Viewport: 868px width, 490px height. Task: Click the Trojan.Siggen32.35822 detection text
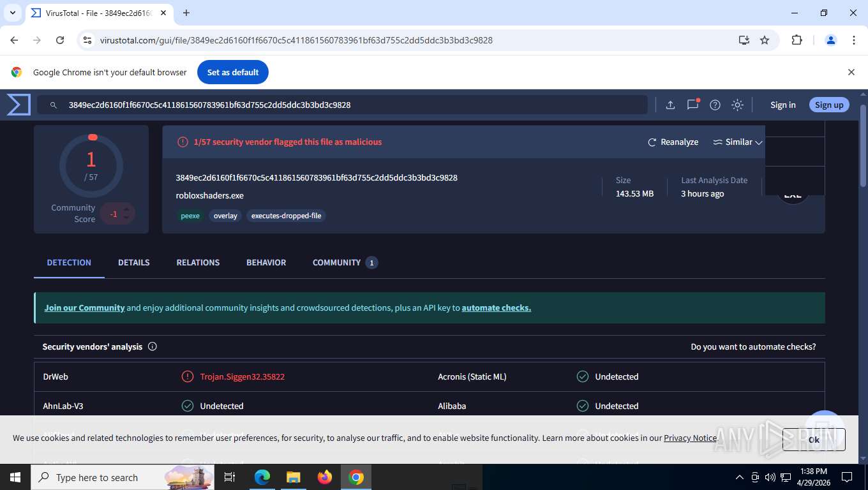click(243, 376)
